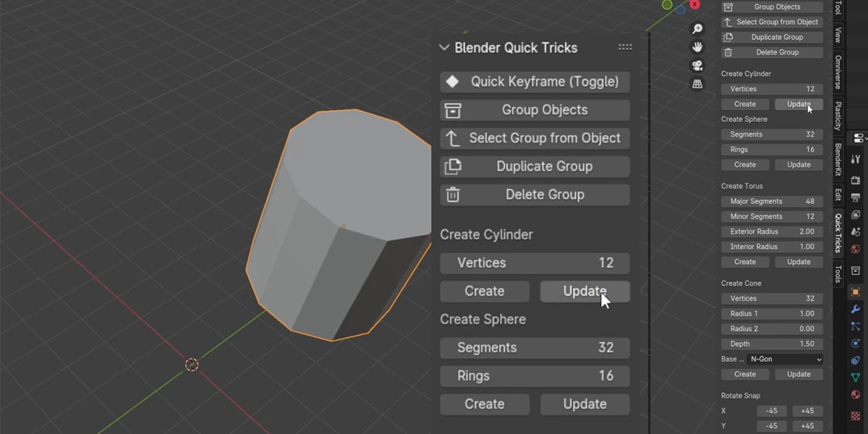Open the Base N-Gon dropdown
868x434 pixels.
[x=786, y=359]
